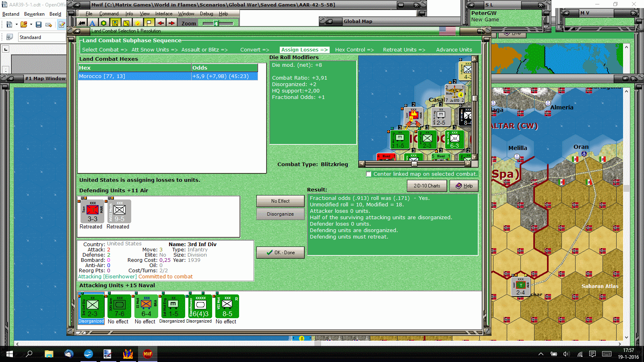Click the OK - Done button
The image size is (644, 362).
click(280, 253)
